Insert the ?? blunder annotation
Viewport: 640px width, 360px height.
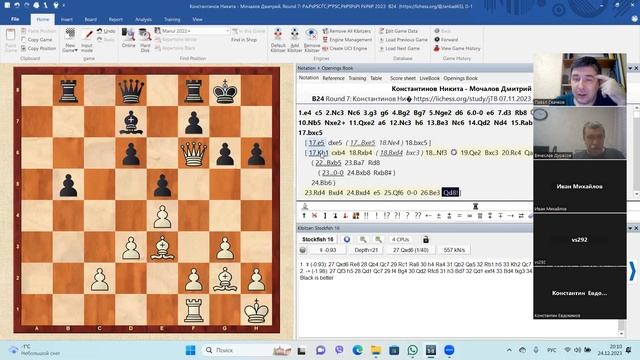click(x=418, y=216)
